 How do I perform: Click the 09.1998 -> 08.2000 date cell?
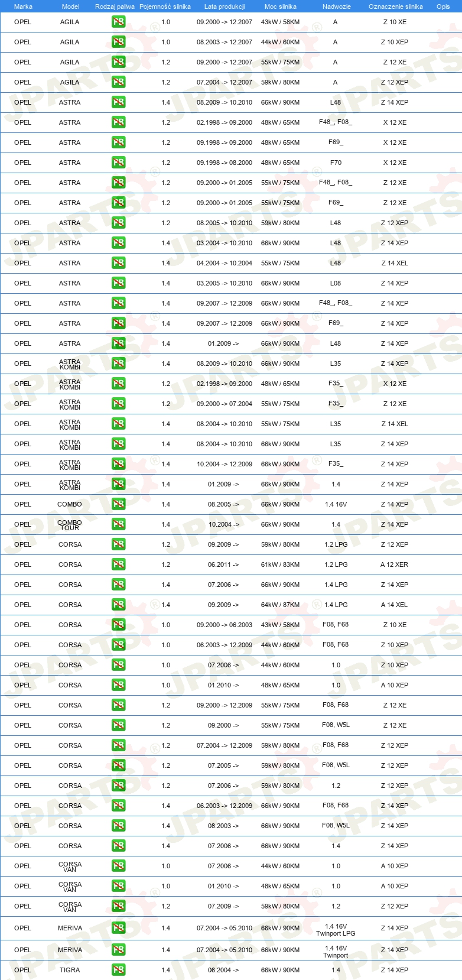225,163
